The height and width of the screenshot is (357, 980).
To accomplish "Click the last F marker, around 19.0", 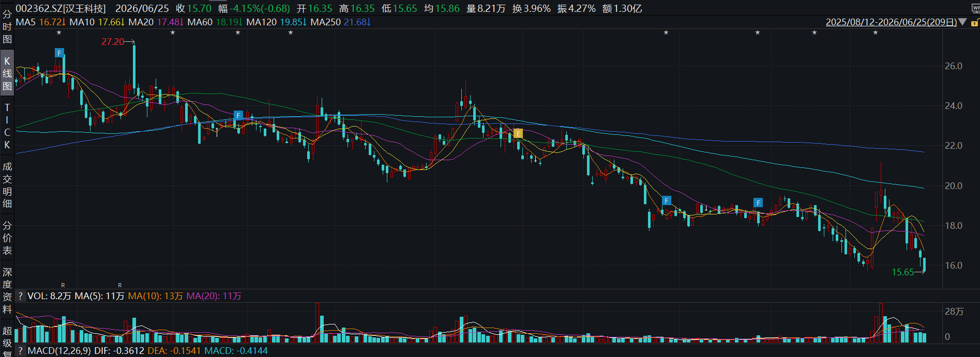I will coord(758,203).
